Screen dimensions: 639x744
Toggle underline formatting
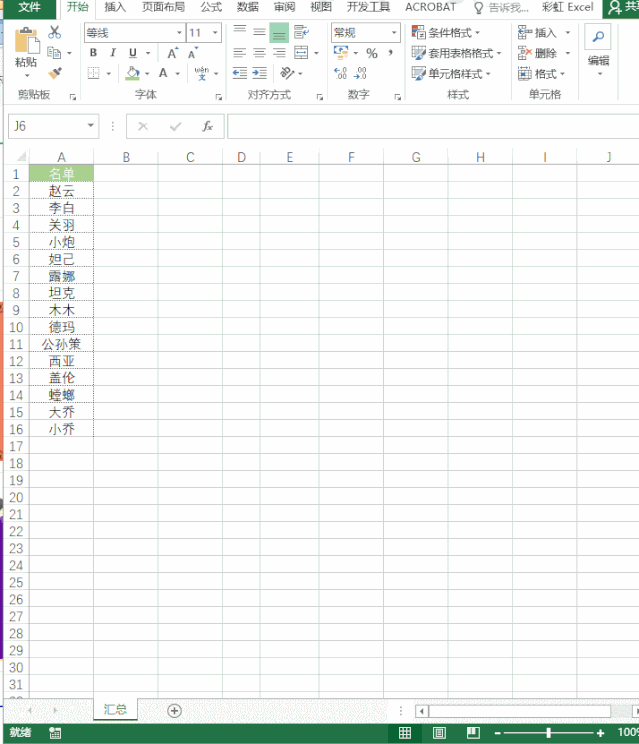point(133,53)
